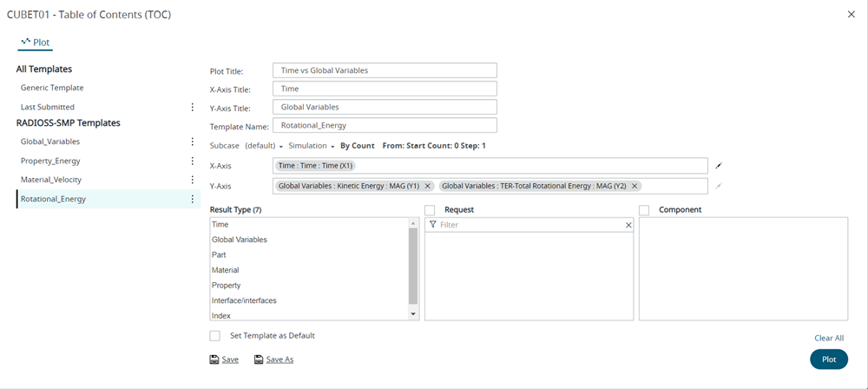This screenshot has width=868, height=389.
Task: Open the Material_Velocity template kebab menu
Action: point(193,180)
